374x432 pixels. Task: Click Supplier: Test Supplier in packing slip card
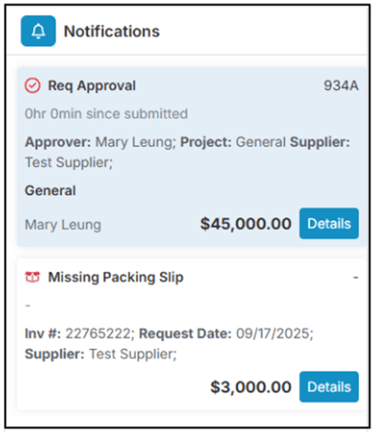[x=101, y=354]
